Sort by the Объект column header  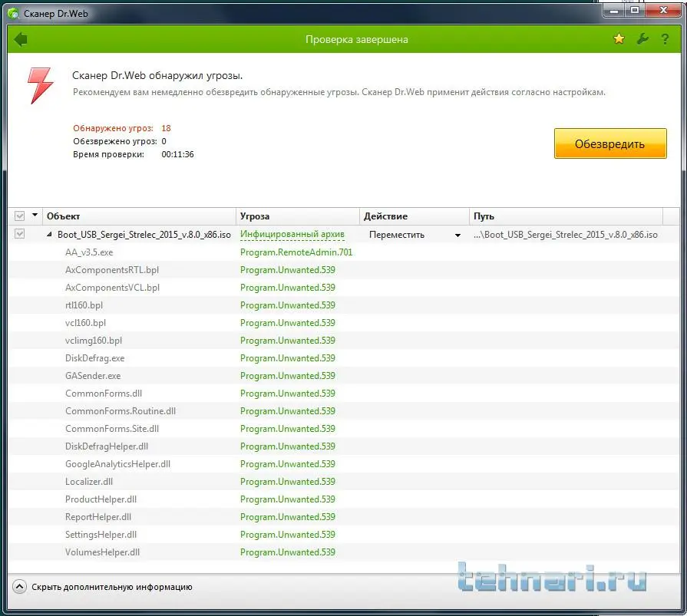[x=140, y=216]
